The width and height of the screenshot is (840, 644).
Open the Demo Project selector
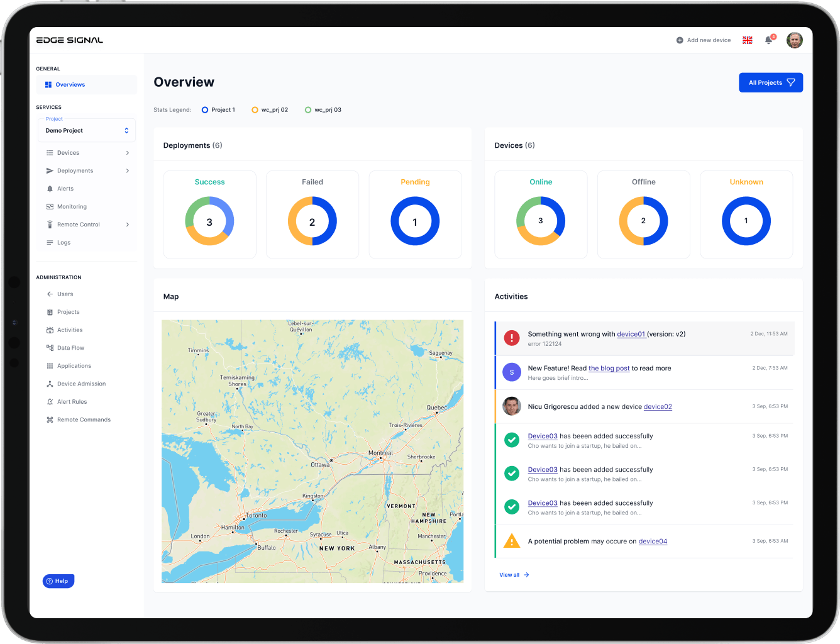[x=86, y=130]
